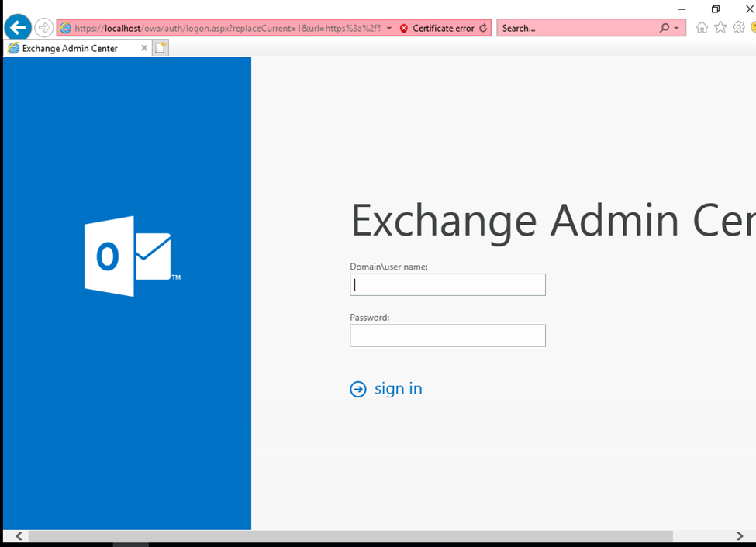This screenshot has height=547, width=756.
Task: Open the Home page icon
Action: pos(702,28)
